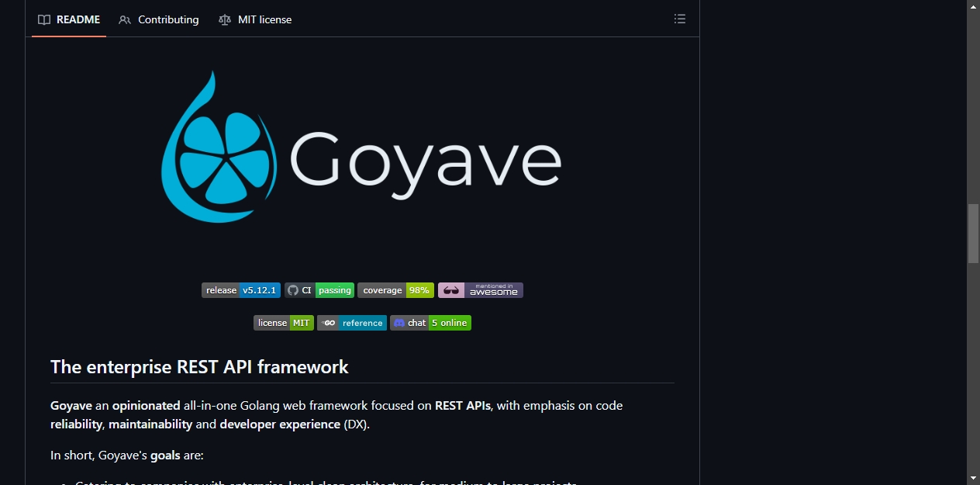Open the Go reference badge
Viewport: 980px width, 485px height.
(x=352, y=323)
